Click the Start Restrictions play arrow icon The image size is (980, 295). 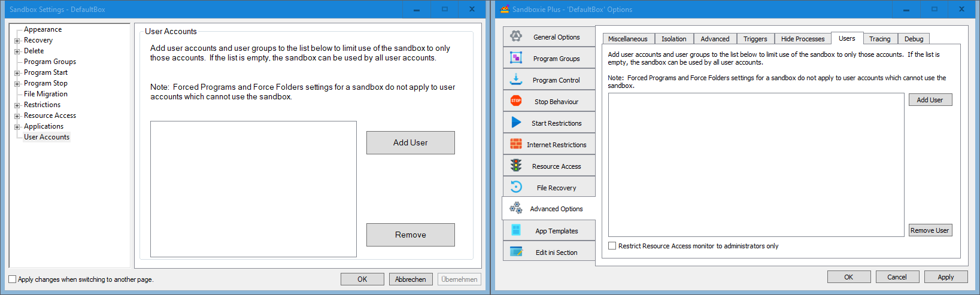(x=516, y=123)
